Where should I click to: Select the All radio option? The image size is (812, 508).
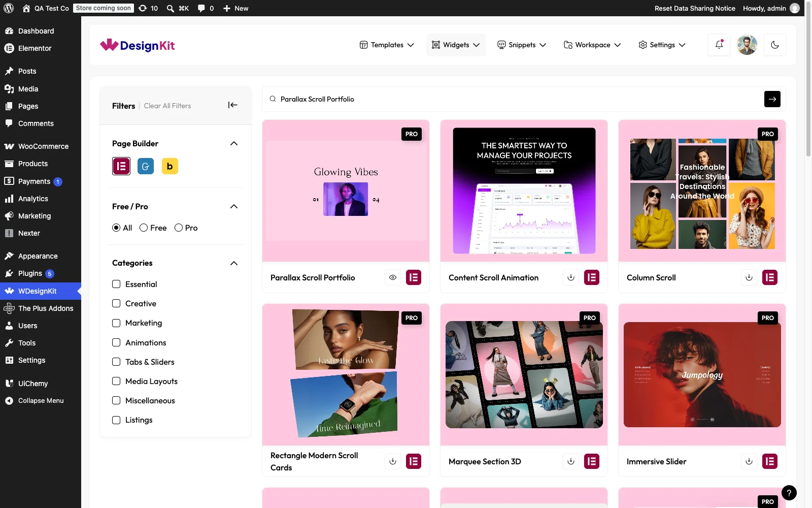(116, 228)
